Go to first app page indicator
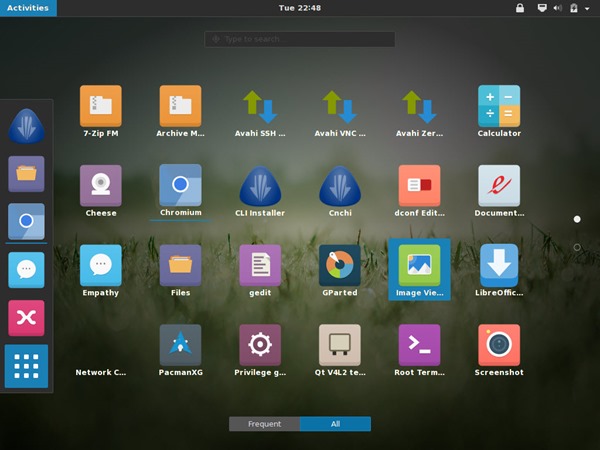This screenshot has width=600, height=450. pos(577,219)
